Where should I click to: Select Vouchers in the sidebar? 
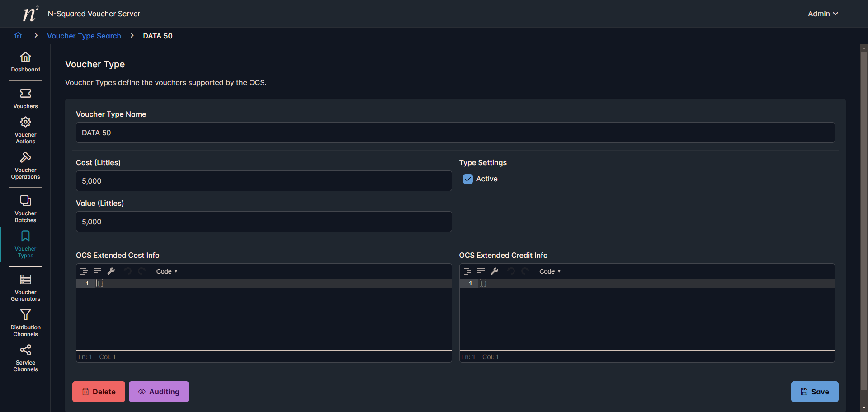pos(25,99)
